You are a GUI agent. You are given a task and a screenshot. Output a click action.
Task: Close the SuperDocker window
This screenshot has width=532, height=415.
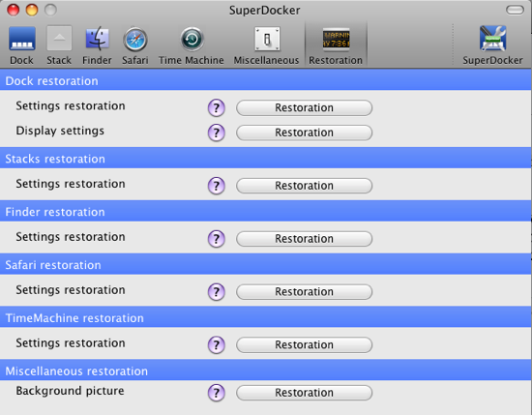pos(14,10)
